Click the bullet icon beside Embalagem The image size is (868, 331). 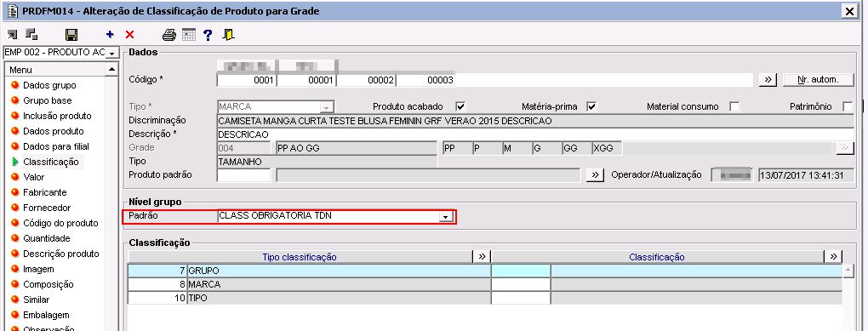click(x=15, y=315)
